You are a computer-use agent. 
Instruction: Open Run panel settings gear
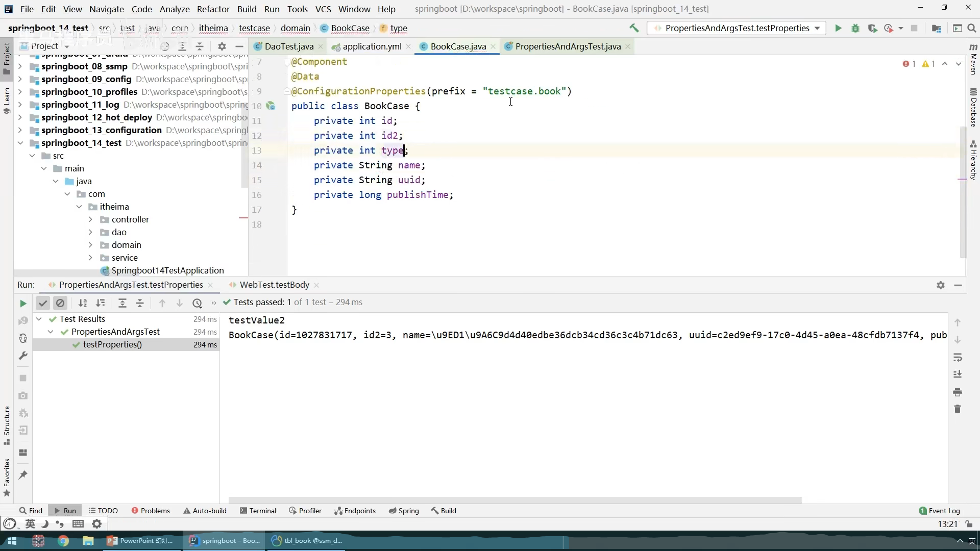[941, 285]
